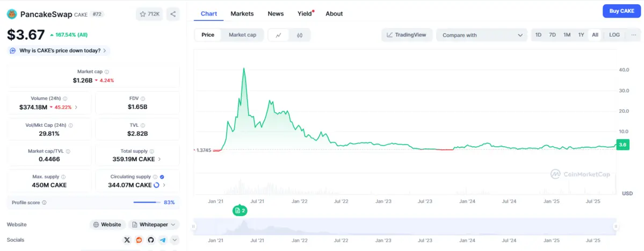Toggle chart to Market cap view
This screenshot has width=644, height=251.
242,35
